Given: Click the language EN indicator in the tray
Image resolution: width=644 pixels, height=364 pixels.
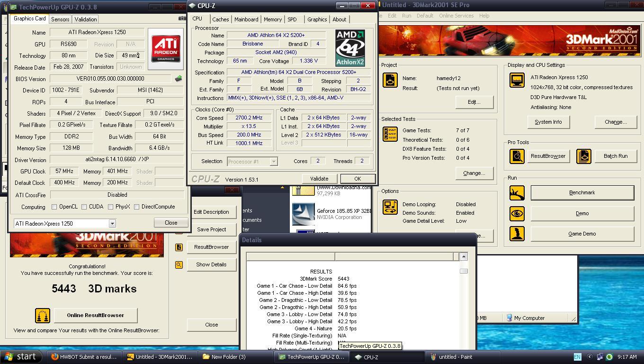Looking at the screenshot, I should tap(577, 357).
